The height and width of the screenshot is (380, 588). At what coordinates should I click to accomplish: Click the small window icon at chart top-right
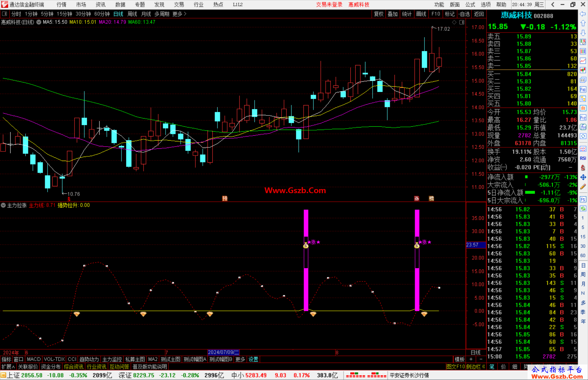pos(462,22)
